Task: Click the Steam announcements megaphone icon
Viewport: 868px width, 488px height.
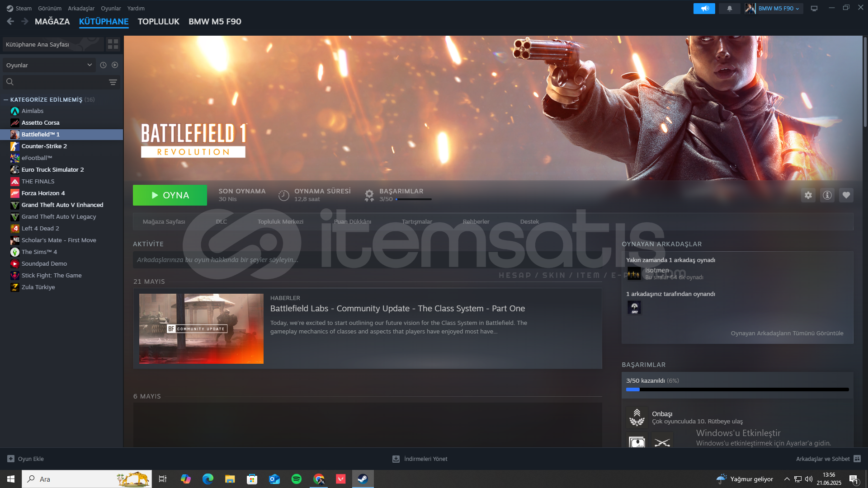Action: click(704, 9)
